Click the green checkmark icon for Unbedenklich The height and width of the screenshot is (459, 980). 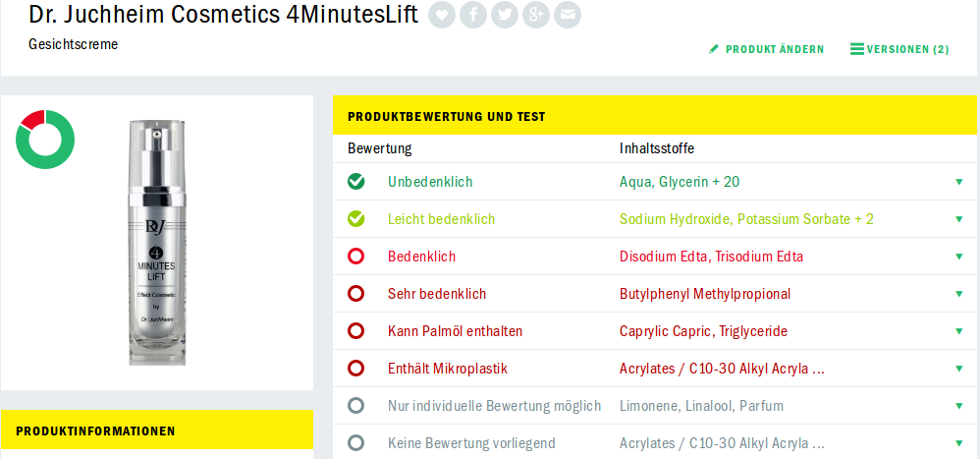355,182
